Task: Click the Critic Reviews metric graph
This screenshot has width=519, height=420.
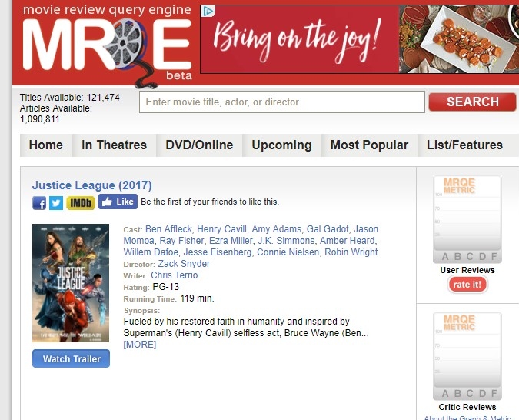Action: pos(467,356)
